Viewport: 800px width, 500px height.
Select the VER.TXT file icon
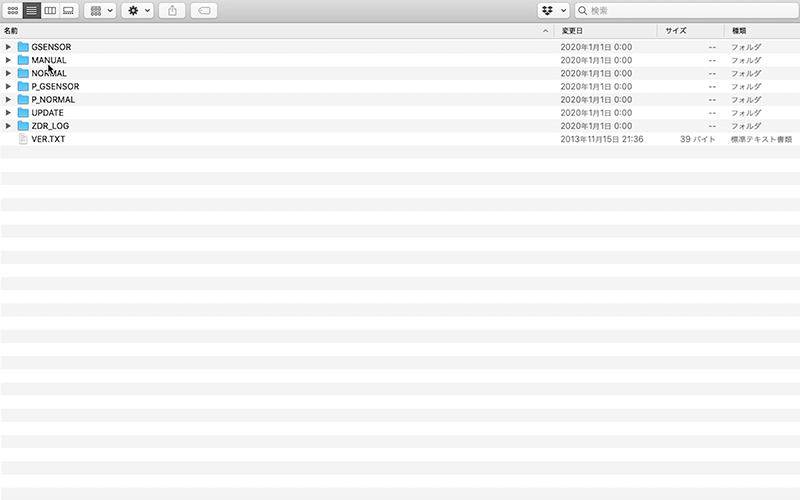(23, 139)
